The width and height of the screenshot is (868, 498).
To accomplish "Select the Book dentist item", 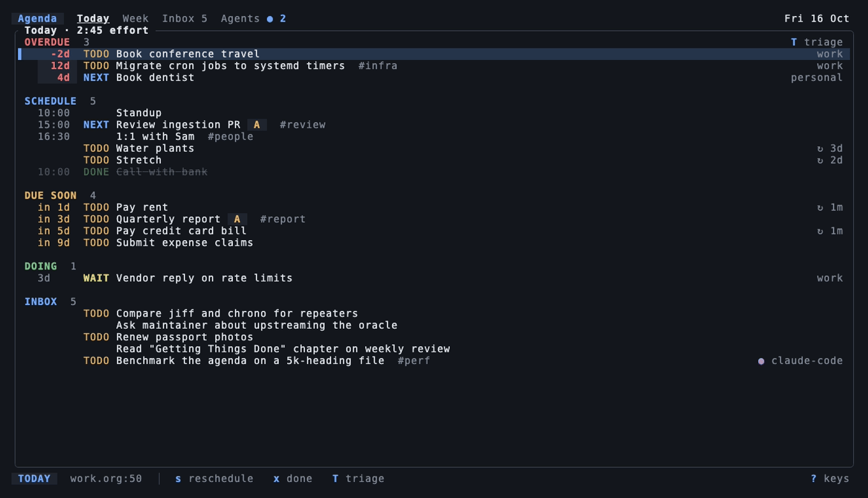I will pyautogui.click(x=434, y=77).
